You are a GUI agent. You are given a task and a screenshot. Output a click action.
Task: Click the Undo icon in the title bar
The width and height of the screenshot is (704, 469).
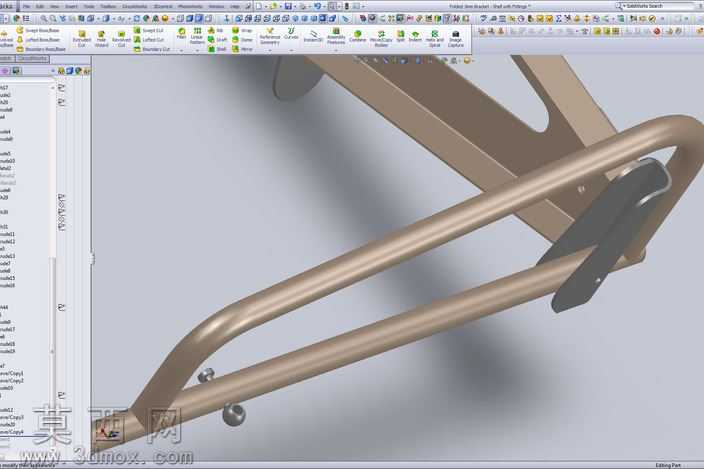tap(317, 6)
